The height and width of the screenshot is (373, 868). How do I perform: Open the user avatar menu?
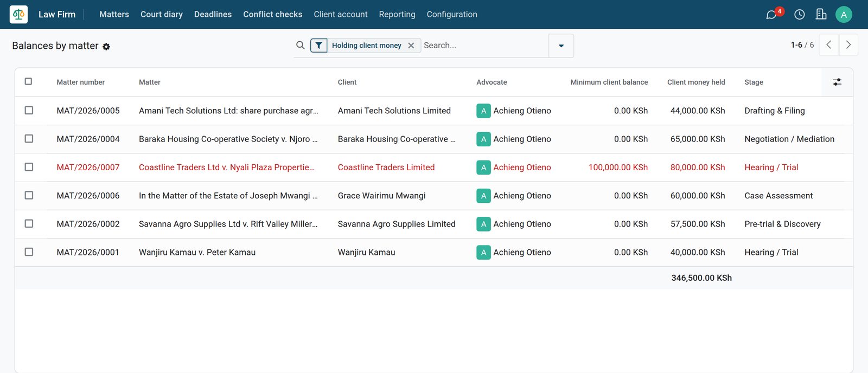point(844,15)
